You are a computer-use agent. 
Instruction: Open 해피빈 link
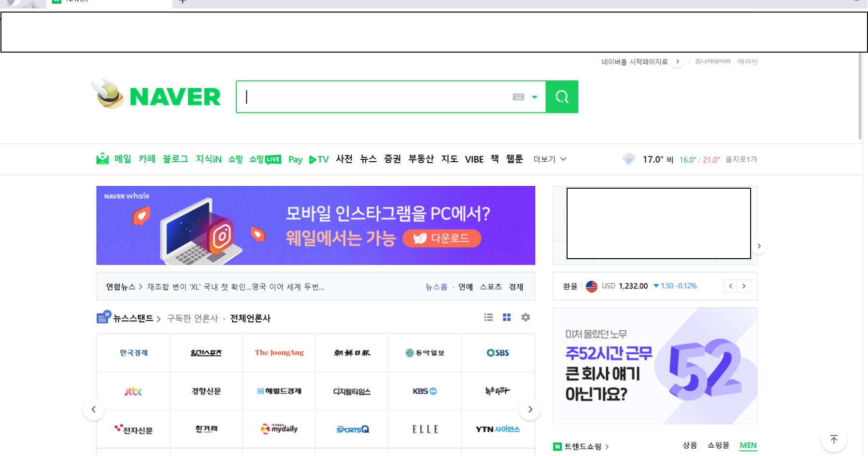(x=747, y=61)
